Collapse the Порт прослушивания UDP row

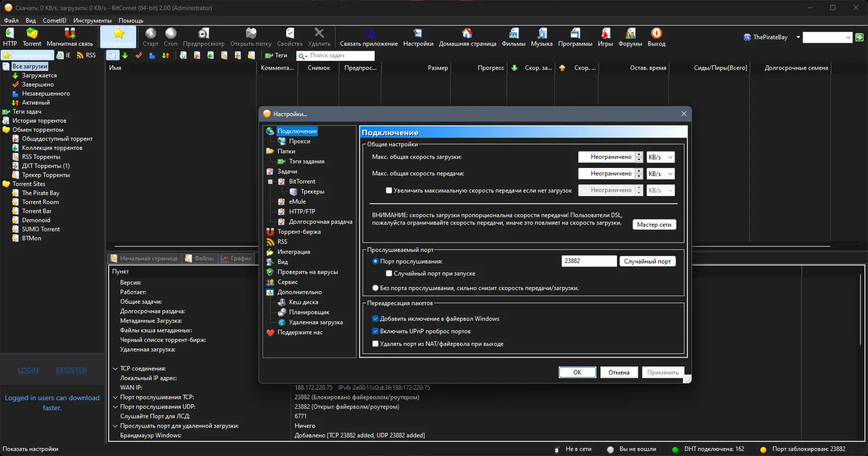point(115,407)
